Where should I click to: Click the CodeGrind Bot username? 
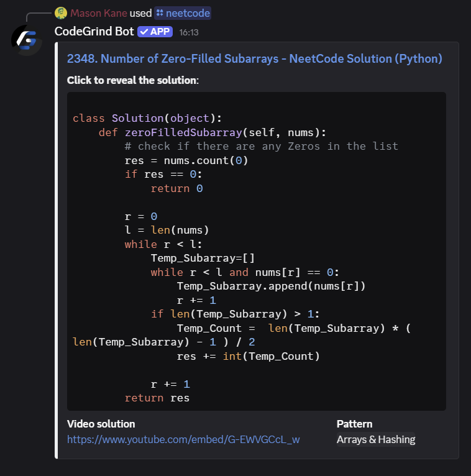click(x=94, y=31)
